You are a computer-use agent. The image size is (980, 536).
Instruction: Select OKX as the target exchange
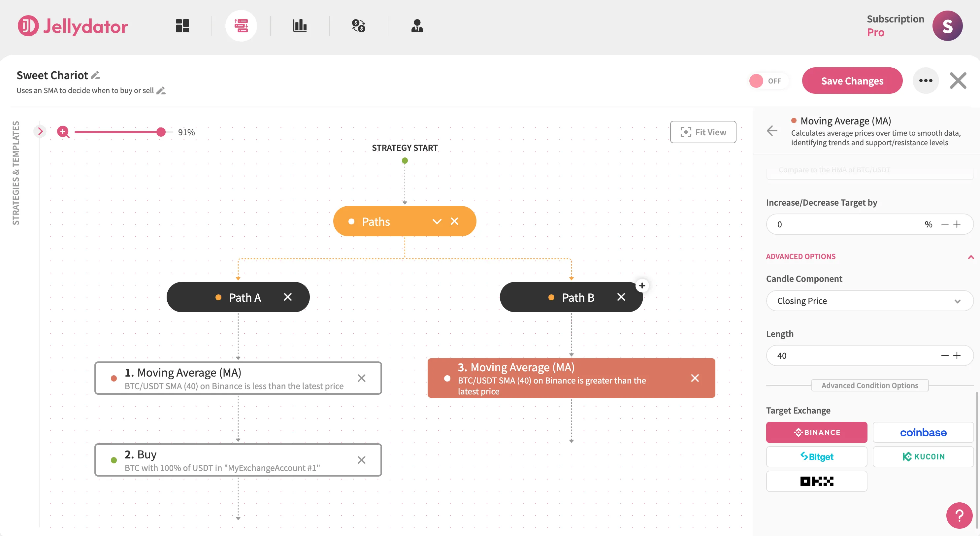click(816, 481)
